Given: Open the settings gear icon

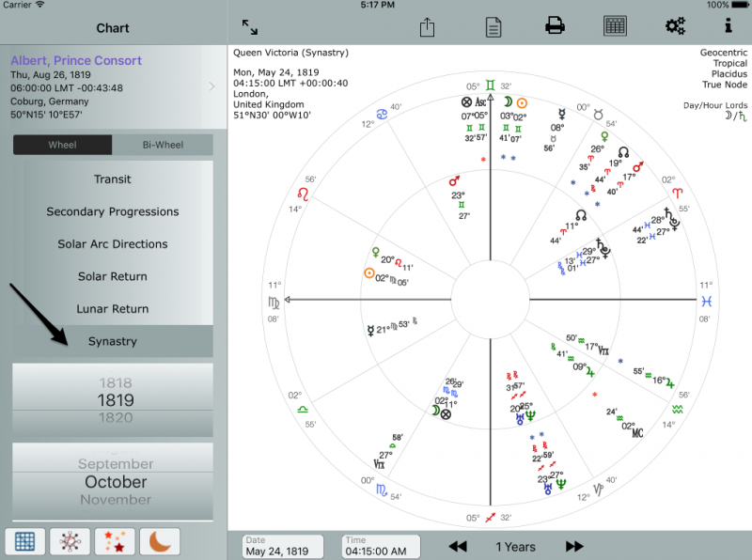Looking at the screenshot, I should click(675, 26).
